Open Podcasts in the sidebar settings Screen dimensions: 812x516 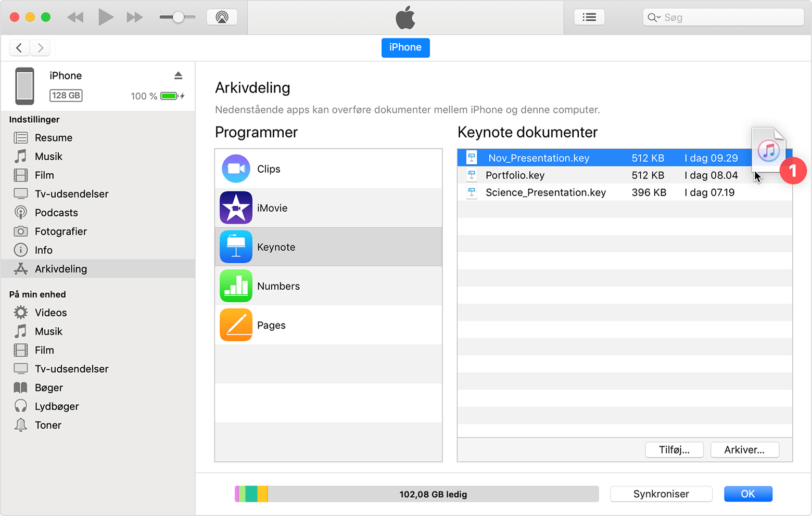pos(56,213)
